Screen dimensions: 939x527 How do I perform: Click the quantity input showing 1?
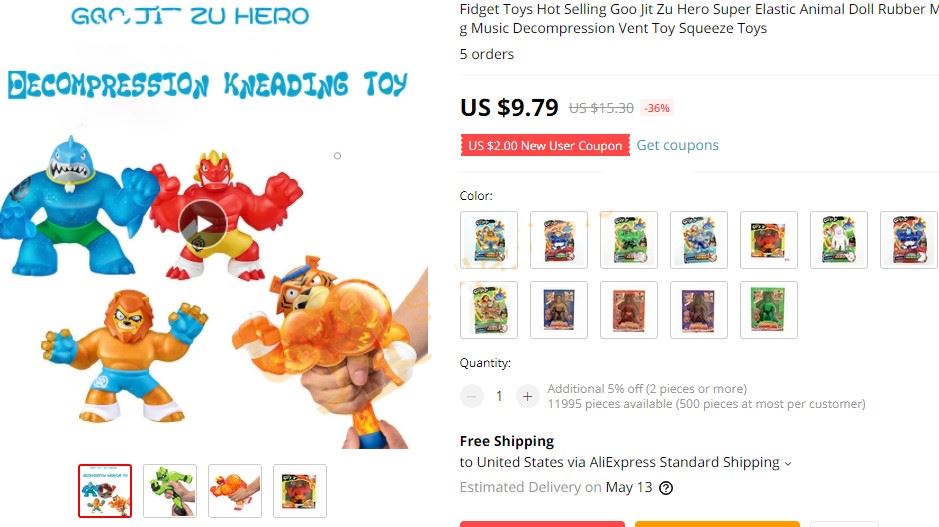point(499,396)
